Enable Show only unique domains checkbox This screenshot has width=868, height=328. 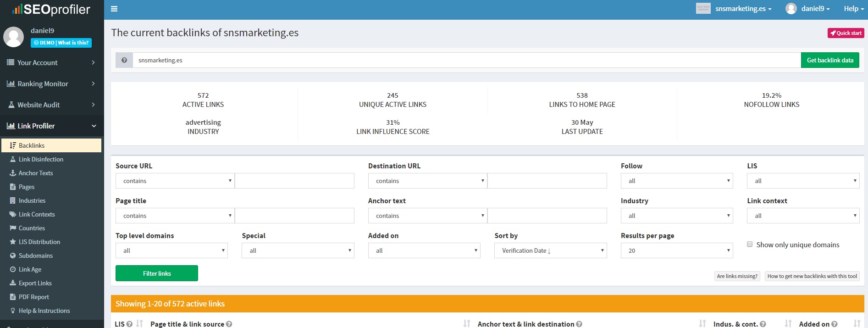(750, 244)
